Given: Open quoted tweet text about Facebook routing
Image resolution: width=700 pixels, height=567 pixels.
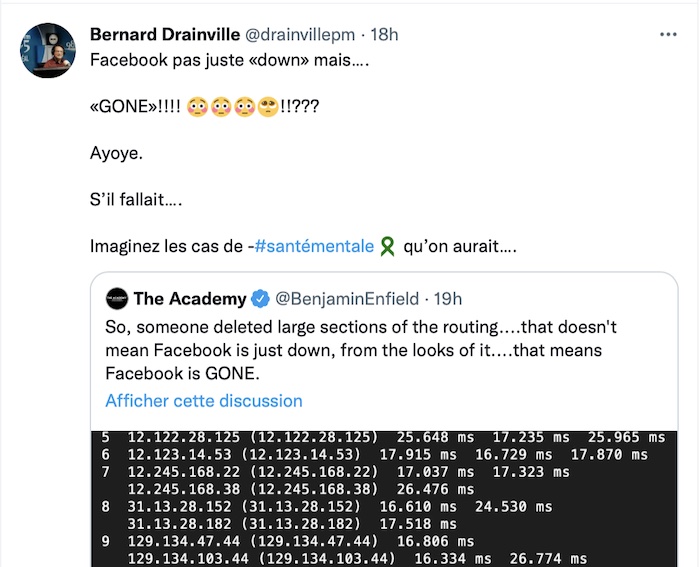Looking at the screenshot, I should [x=361, y=350].
